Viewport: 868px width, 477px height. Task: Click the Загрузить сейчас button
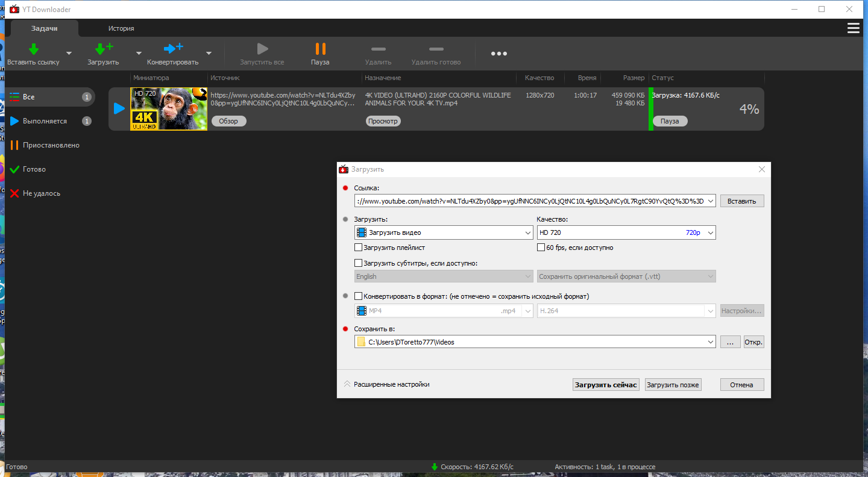pos(606,385)
